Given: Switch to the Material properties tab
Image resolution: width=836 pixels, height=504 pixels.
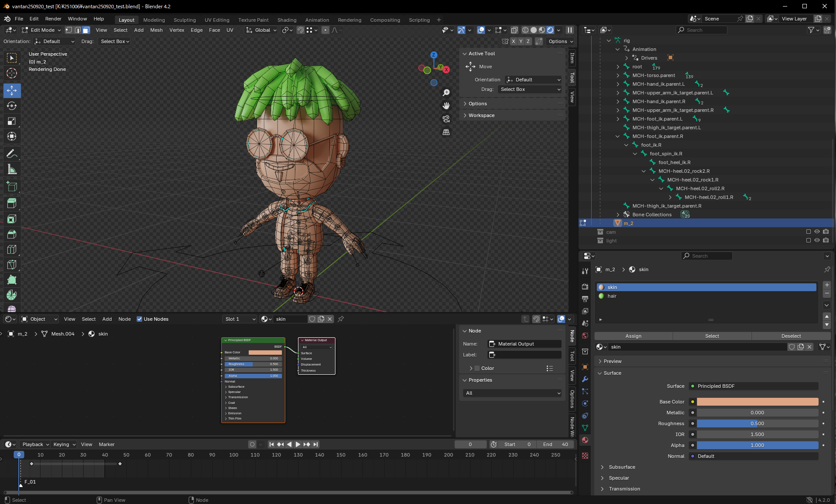Looking at the screenshot, I should pos(585,440).
